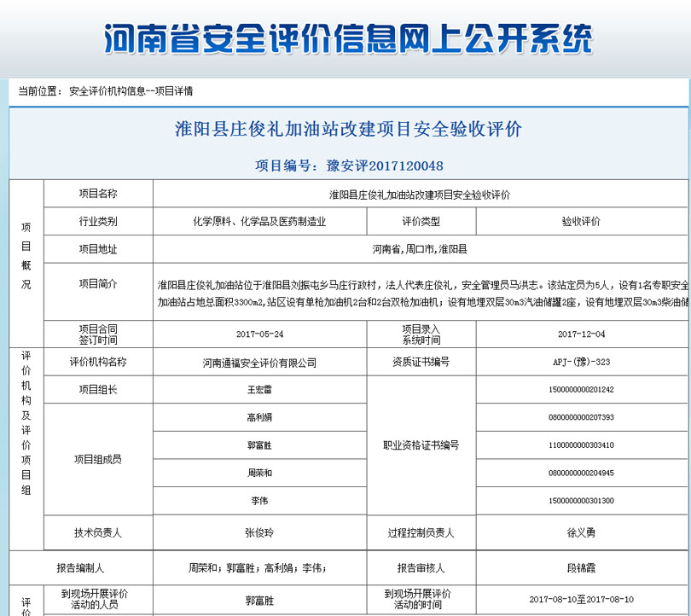Click the report reviewer name 段锦霞
Viewport: 691px width, 616px height.
tap(581, 568)
